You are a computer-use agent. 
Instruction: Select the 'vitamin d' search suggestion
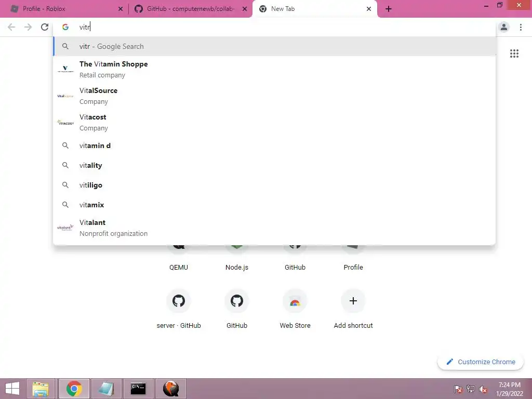274,145
